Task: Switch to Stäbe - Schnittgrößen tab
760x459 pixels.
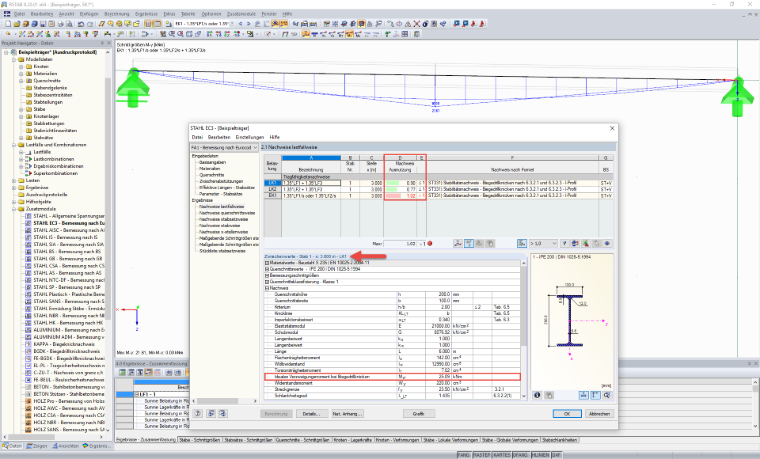Action: click(x=200, y=440)
